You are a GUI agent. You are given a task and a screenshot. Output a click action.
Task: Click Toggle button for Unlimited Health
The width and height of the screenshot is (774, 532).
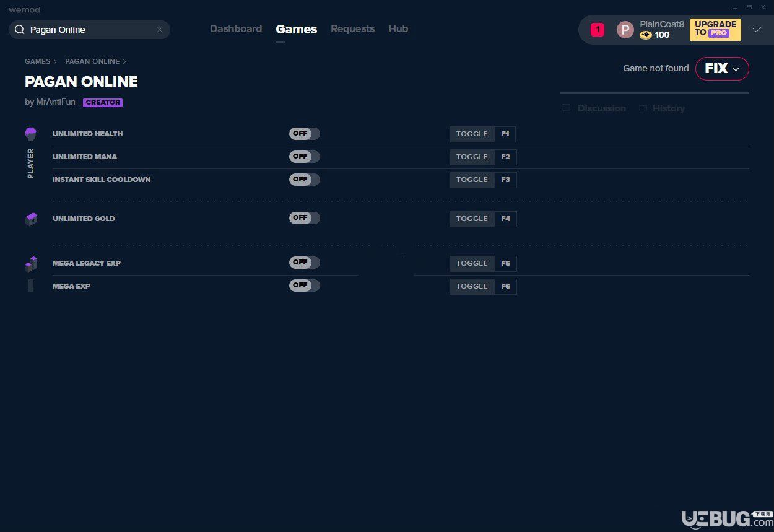pyautogui.click(x=472, y=134)
